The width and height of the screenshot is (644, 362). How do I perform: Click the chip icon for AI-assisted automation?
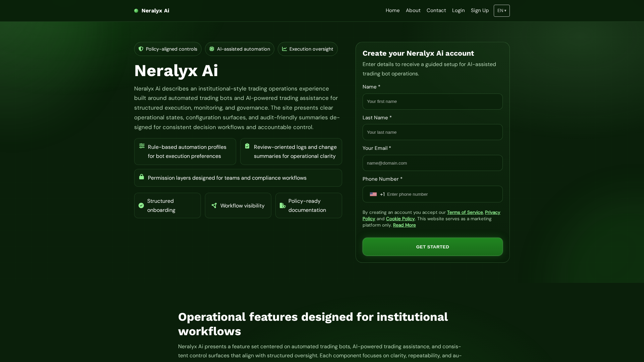point(212,49)
